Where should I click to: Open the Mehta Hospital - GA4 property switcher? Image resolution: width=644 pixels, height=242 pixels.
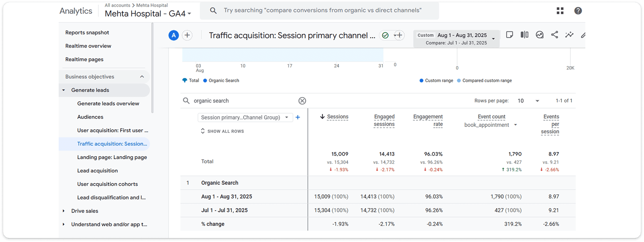(148, 14)
